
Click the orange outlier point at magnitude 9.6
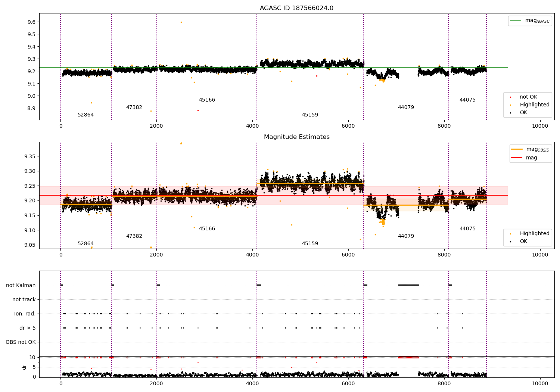point(181,22)
